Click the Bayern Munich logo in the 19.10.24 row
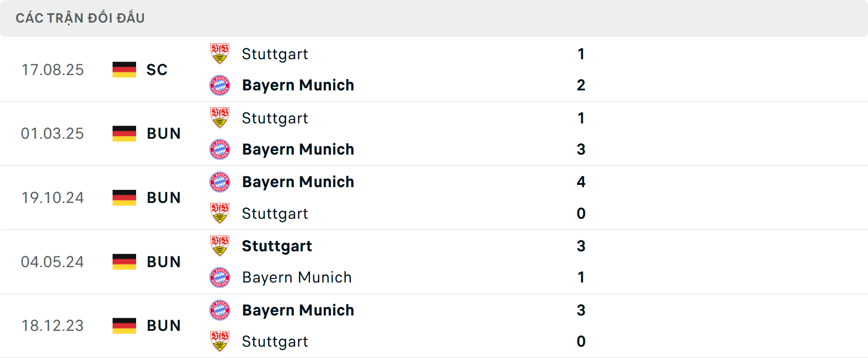Screen dimensions: 868x358 [220, 182]
